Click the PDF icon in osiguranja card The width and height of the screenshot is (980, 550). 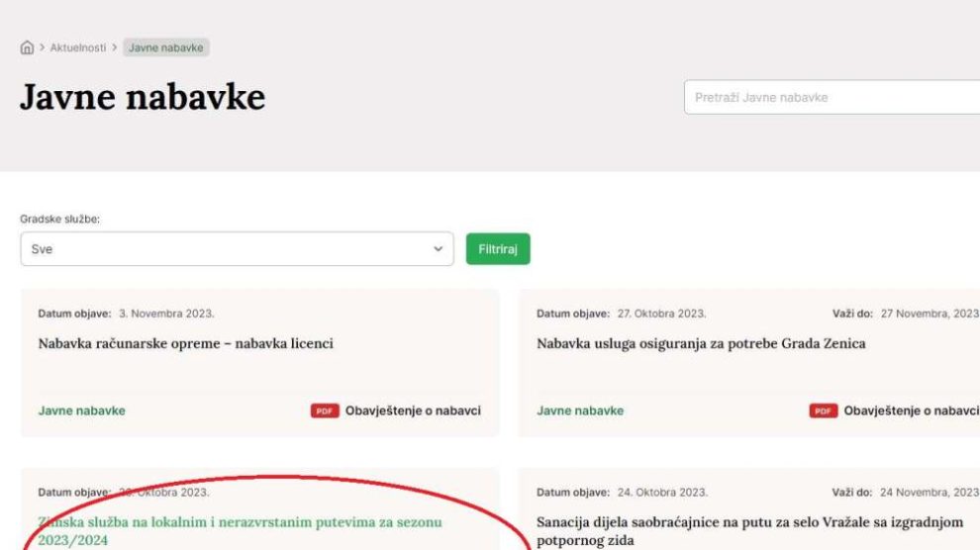[824, 411]
